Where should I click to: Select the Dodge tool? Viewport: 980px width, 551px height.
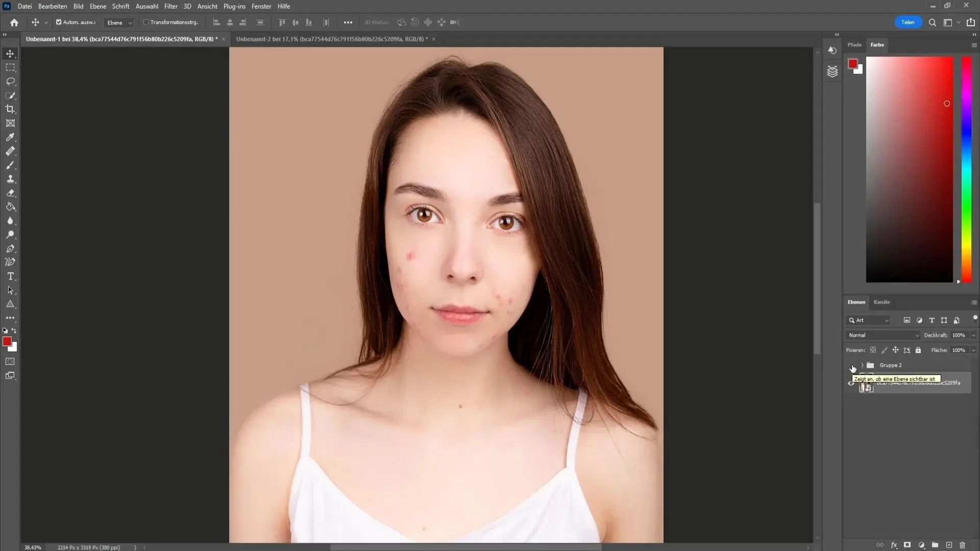10,235
